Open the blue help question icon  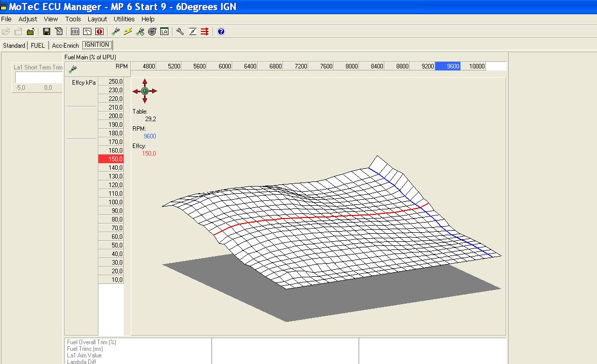tap(221, 31)
